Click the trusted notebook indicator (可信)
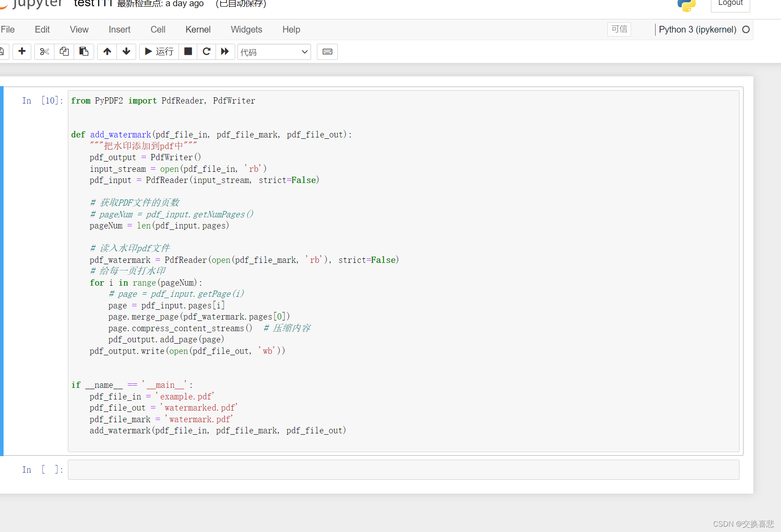The height and width of the screenshot is (532, 781). (x=619, y=29)
